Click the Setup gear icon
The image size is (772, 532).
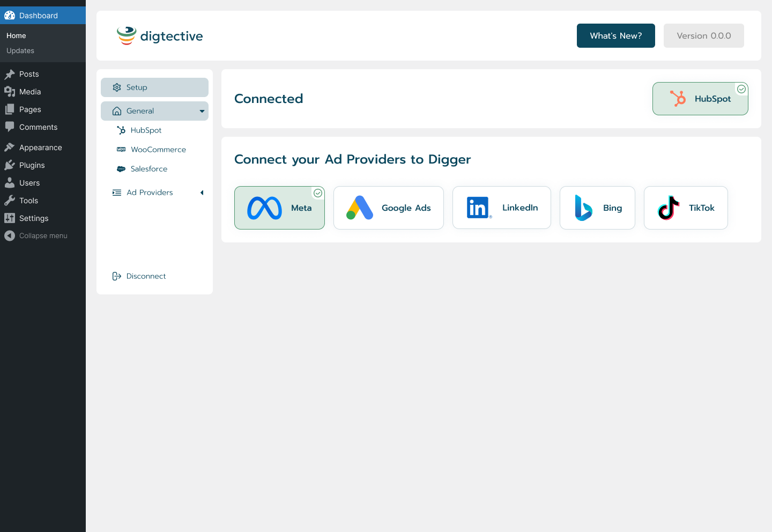coord(117,87)
